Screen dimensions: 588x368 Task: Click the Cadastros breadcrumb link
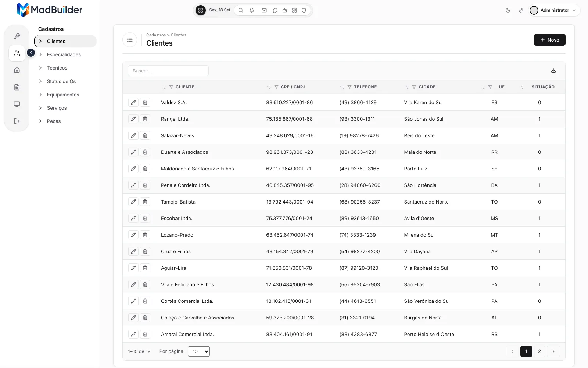click(x=156, y=35)
